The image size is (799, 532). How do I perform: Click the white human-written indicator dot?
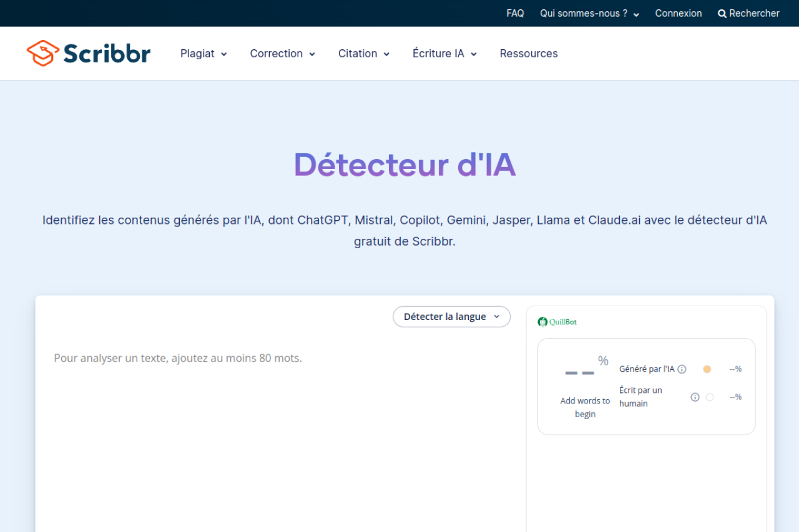[x=710, y=397]
